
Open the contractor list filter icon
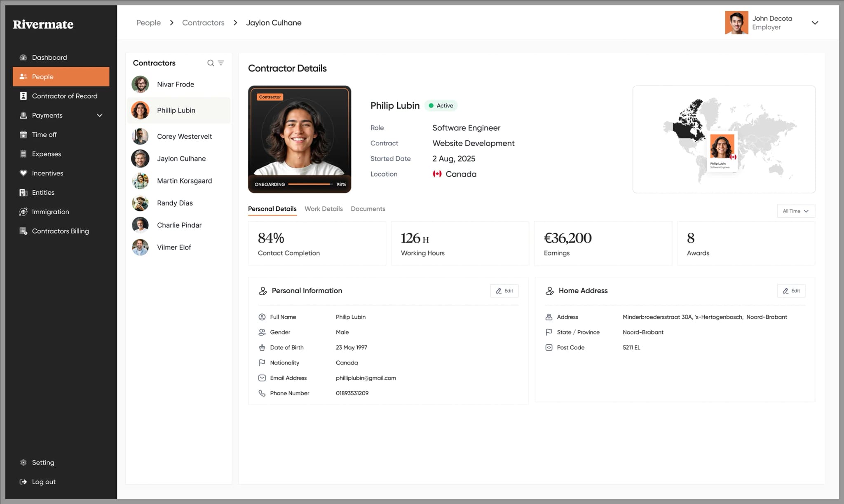(x=221, y=63)
